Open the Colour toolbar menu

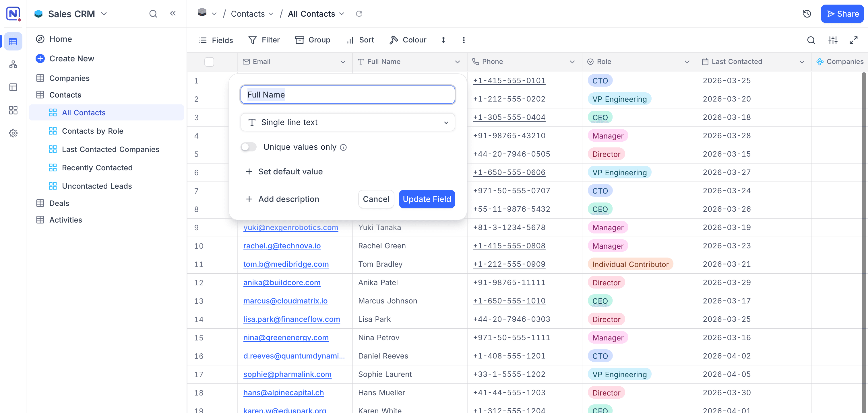[x=408, y=40]
